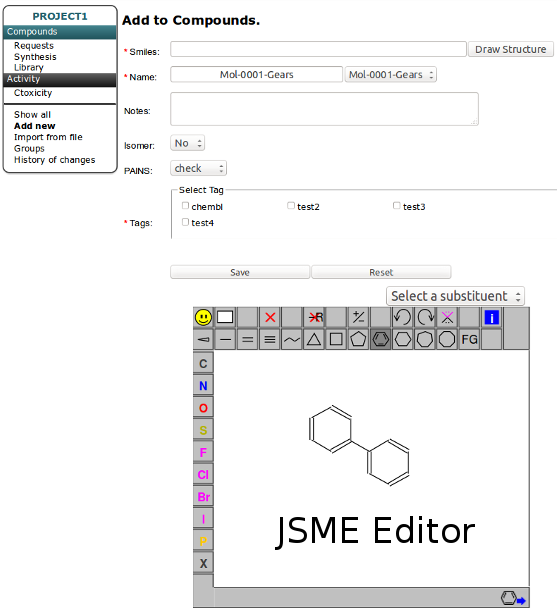557x608 pixels.
Task: Select the chain bond tool
Action: tap(292, 340)
